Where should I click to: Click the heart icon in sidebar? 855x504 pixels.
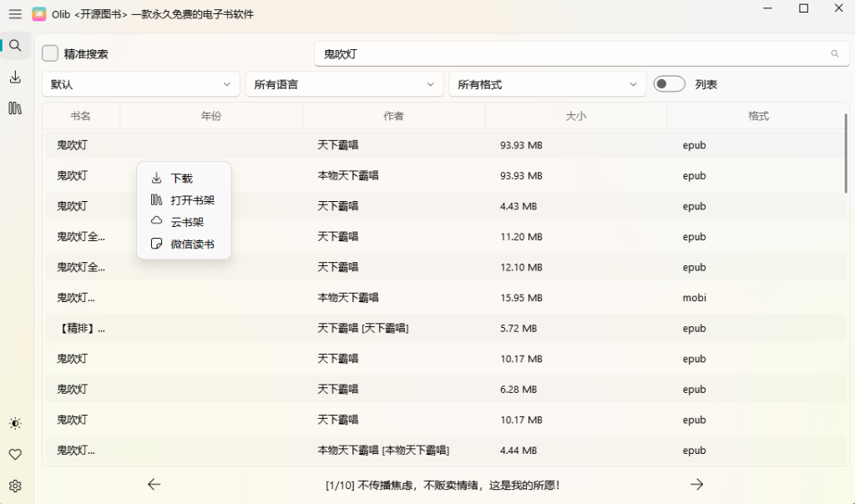point(15,455)
